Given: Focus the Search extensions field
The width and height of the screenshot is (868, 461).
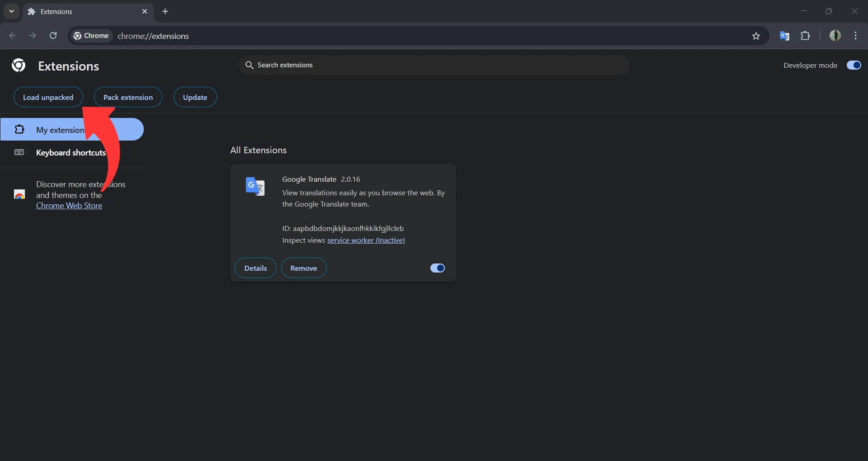Looking at the screenshot, I should (434, 66).
